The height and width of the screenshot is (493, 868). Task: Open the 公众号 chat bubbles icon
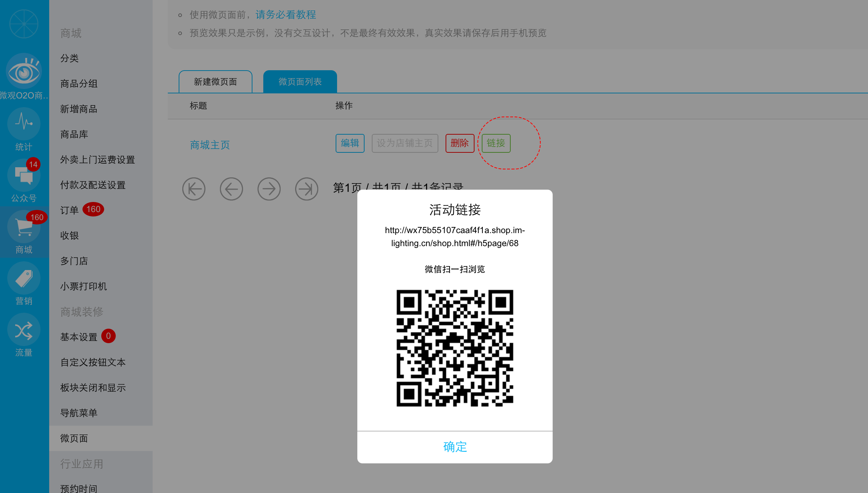coord(24,175)
